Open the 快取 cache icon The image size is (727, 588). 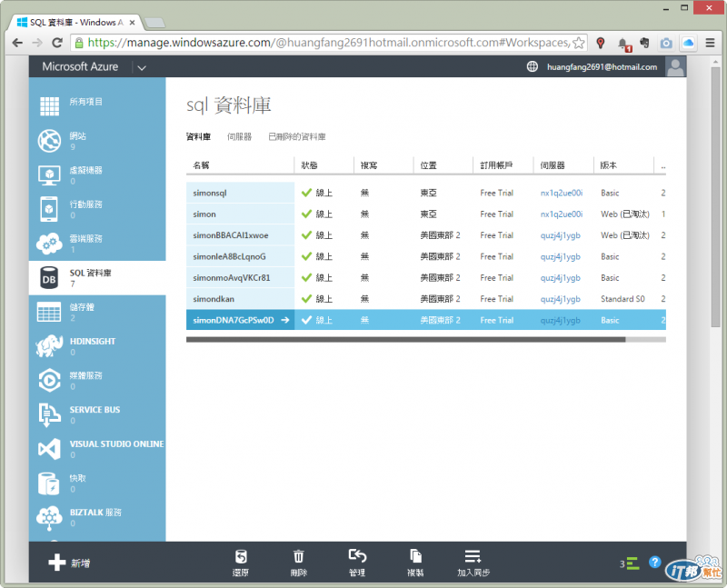(49, 483)
